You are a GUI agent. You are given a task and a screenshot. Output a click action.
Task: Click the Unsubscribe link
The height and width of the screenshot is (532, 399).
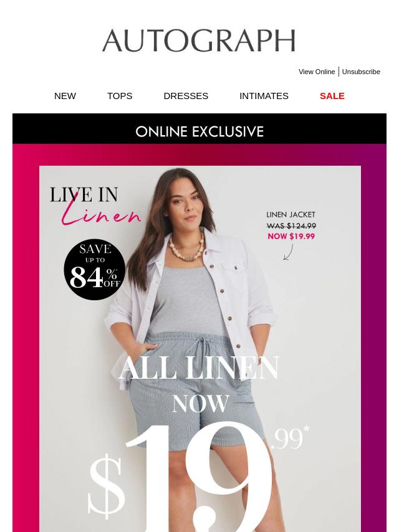click(x=361, y=72)
